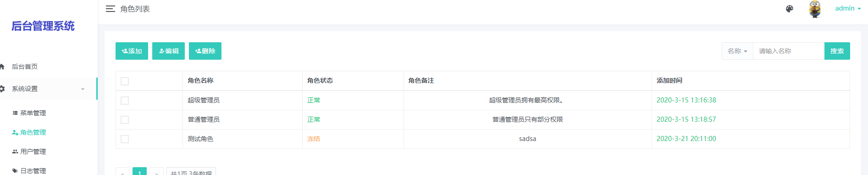Check the 超级管理员 row checkbox

(x=125, y=101)
